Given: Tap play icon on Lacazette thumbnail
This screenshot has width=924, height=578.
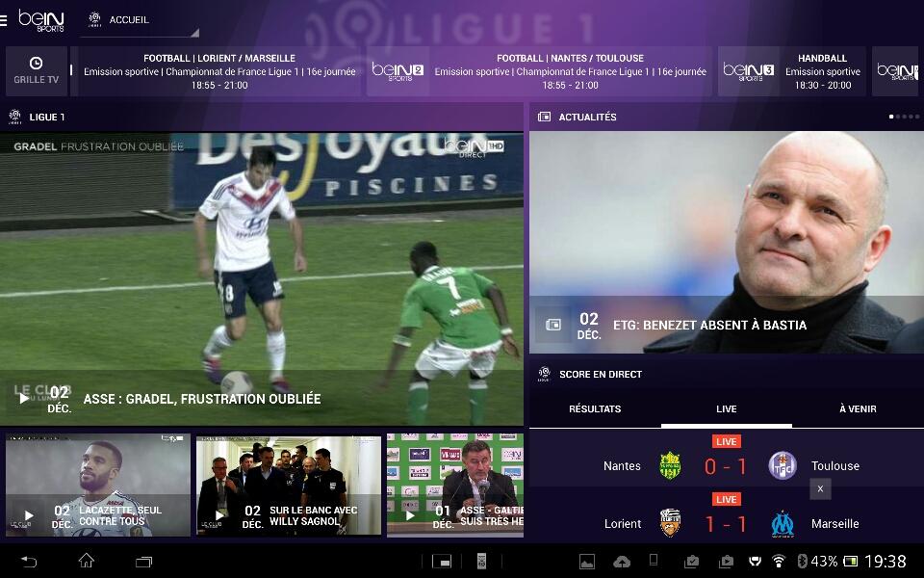Looking at the screenshot, I should (28, 515).
